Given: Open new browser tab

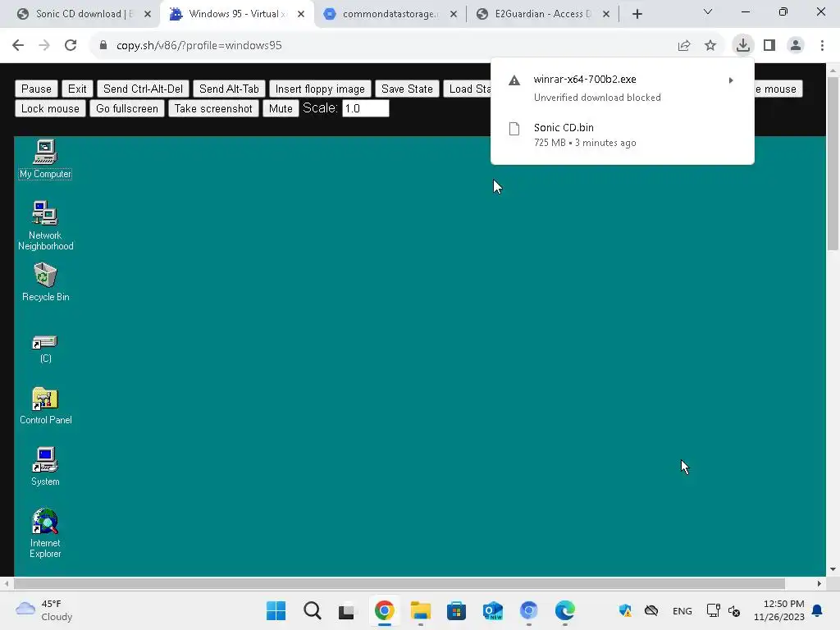Looking at the screenshot, I should pos(637,14).
